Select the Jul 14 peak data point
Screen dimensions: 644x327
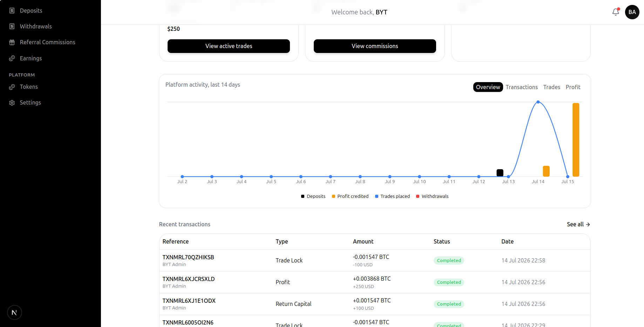coord(538,102)
